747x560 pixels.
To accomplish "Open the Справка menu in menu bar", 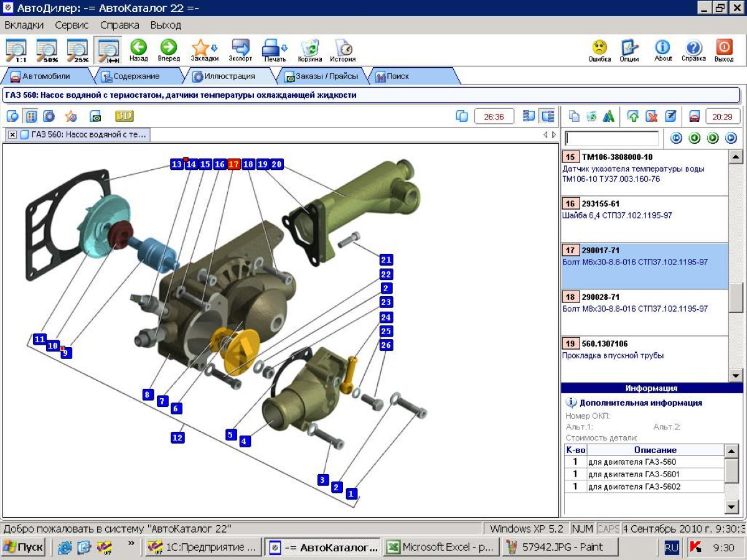I will point(120,25).
